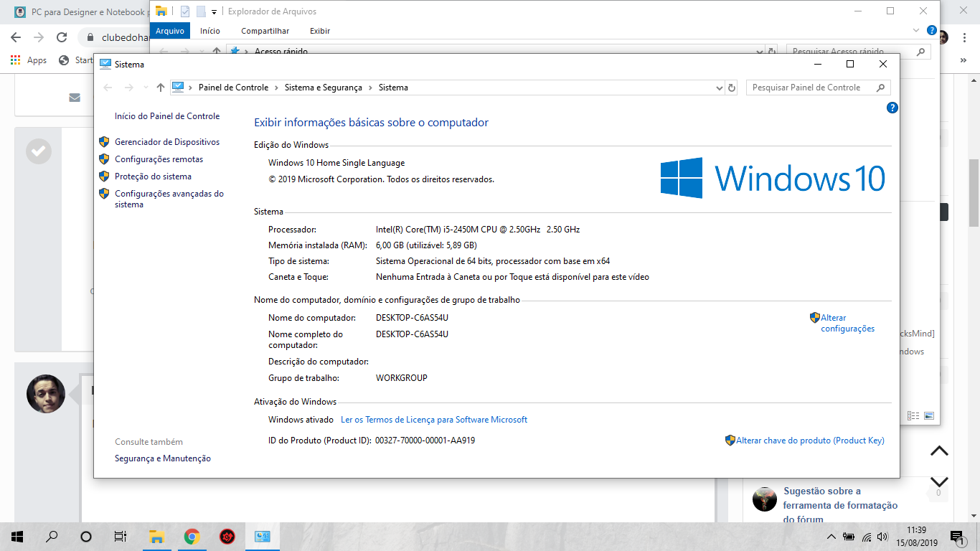The height and width of the screenshot is (551, 980).
Task: Open the Compartilhar ribbon tab
Action: [x=265, y=31]
